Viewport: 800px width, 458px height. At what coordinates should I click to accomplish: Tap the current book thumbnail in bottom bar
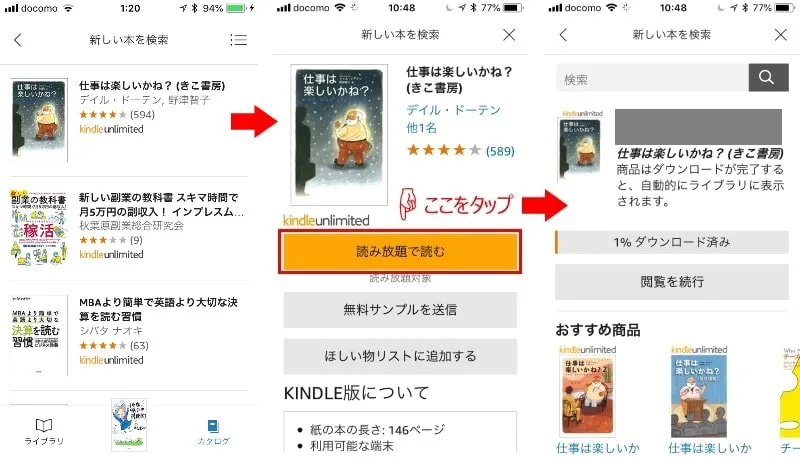129,425
